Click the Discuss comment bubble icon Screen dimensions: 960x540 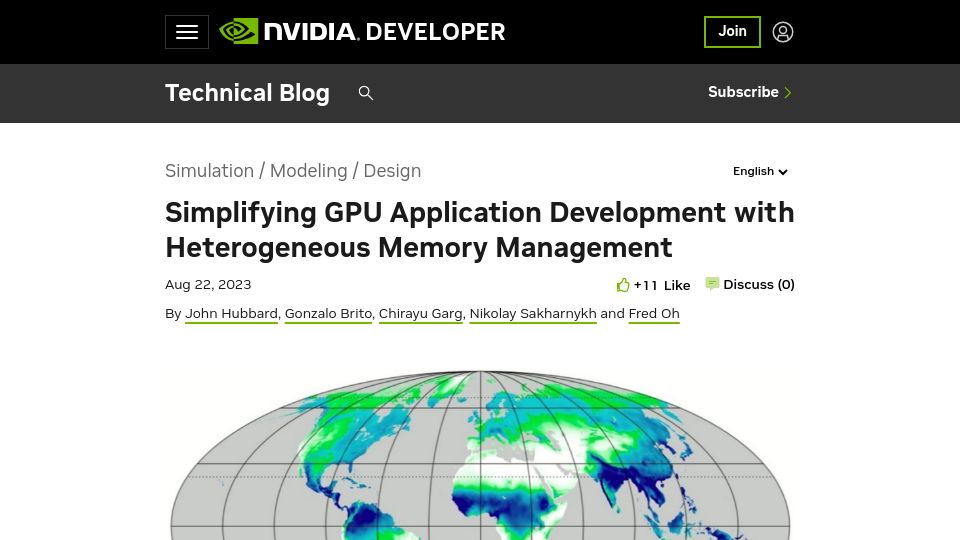click(x=712, y=283)
